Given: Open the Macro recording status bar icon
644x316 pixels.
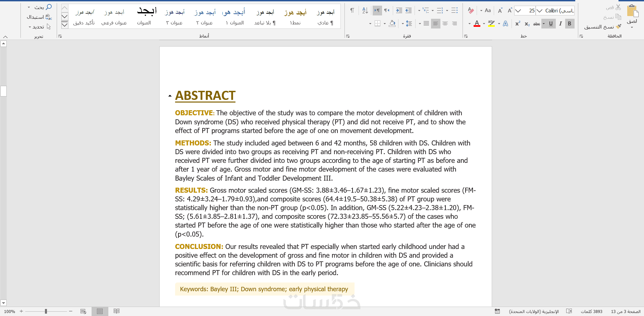Looking at the screenshot, I should click(x=497, y=311).
